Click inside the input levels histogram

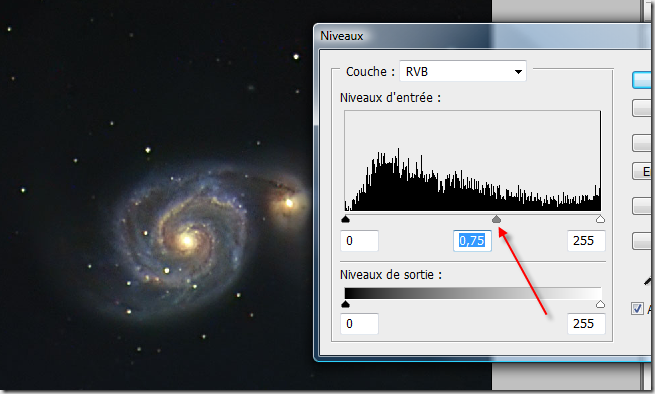[472, 161]
